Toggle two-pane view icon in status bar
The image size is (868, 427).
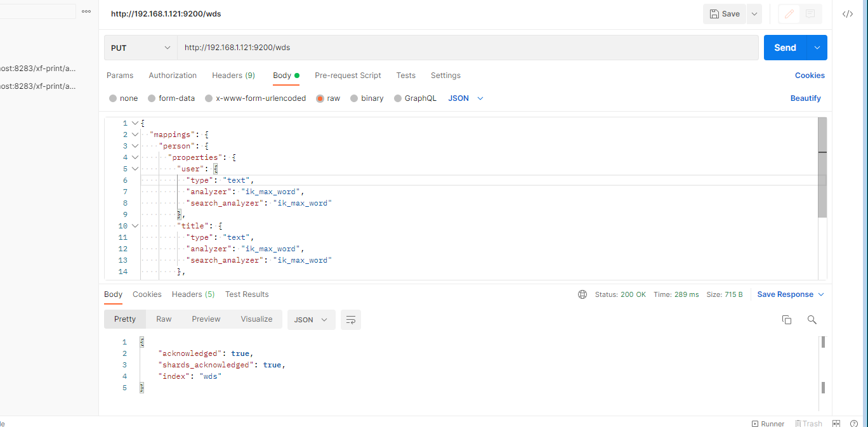click(836, 423)
